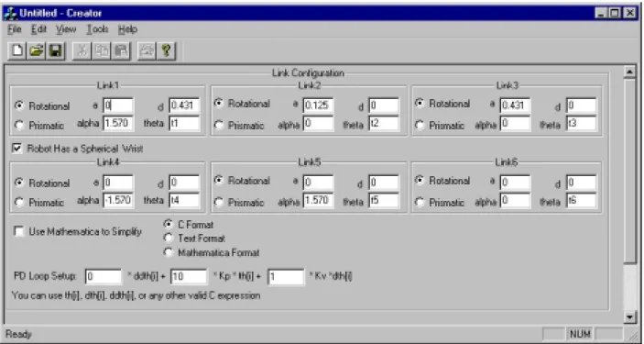Image resolution: width=644 pixels, height=344 pixels.
Task: Click the Creator app icon in title bar
Action: 10,13
